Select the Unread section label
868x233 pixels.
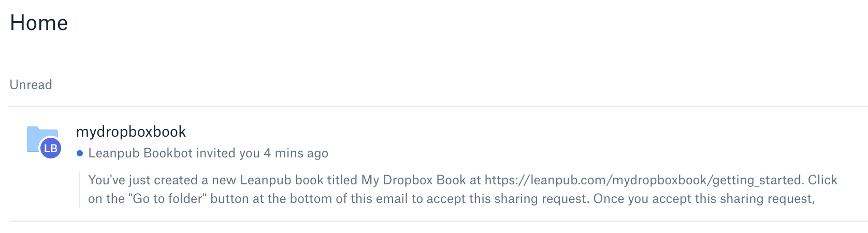pos(31,85)
